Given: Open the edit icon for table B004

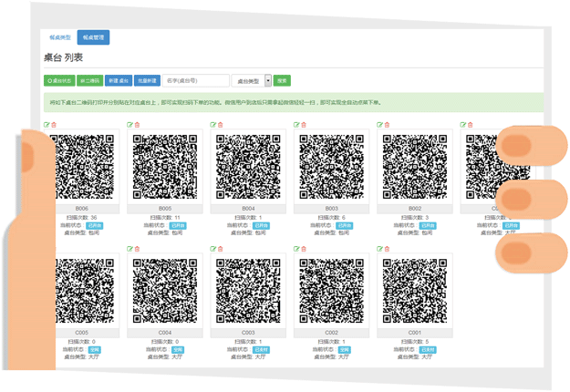Looking at the screenshot, I should pos(213,125).
